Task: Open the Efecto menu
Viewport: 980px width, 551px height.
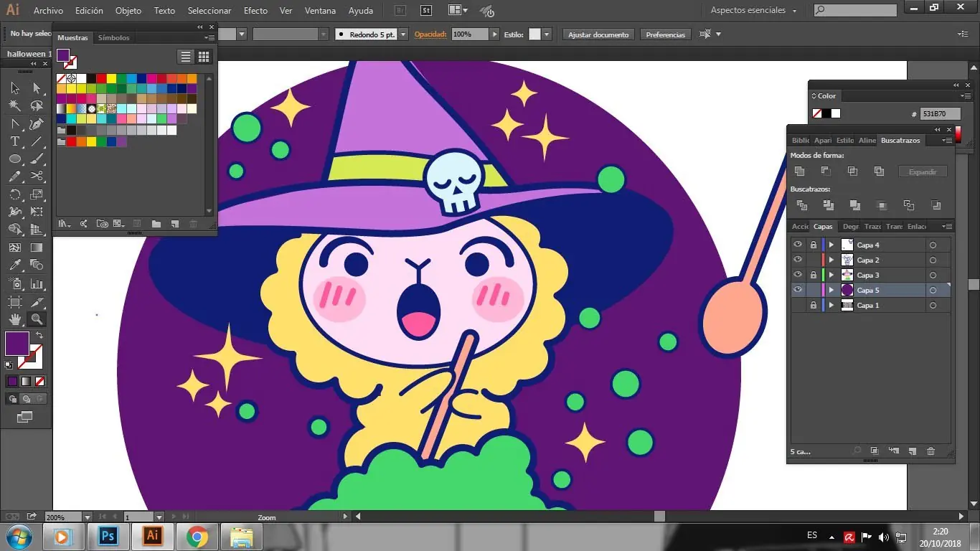Action: click(x=255, y=11)
